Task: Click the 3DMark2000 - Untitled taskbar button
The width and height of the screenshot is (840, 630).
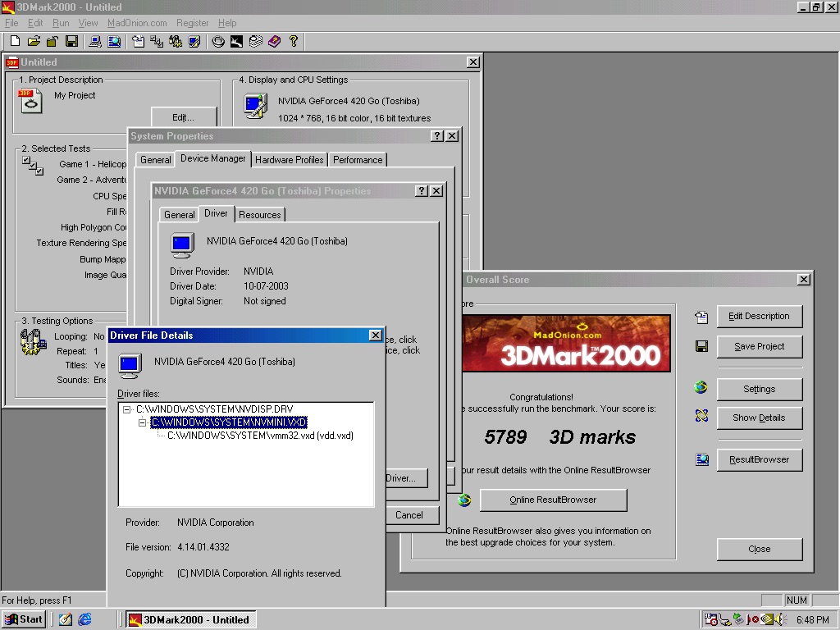Action: [190, 620]
